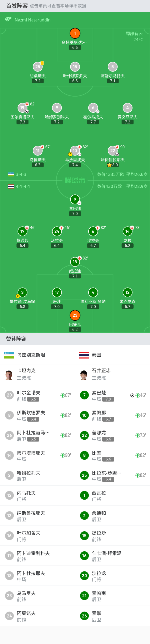Screen dimensions: 150x644
Task: Open star-rated player 22 法伊祖拉耶夫
Action: (113, 151)
